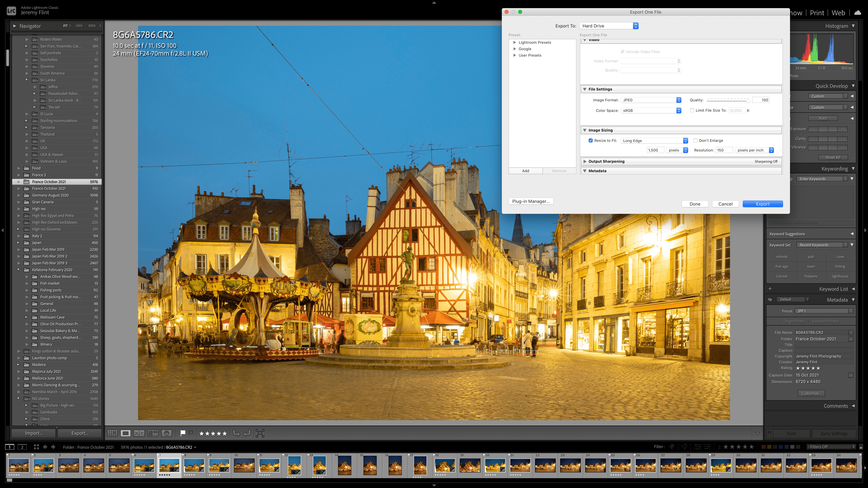
Task: Open the Plug-in Manager
Action: 531,201
